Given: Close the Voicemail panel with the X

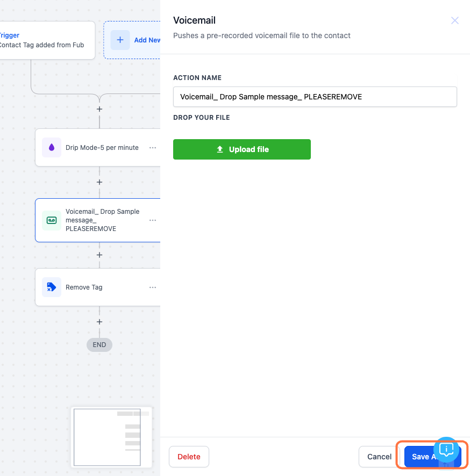Looking at the screenshot, I should (x=454, y=20).
